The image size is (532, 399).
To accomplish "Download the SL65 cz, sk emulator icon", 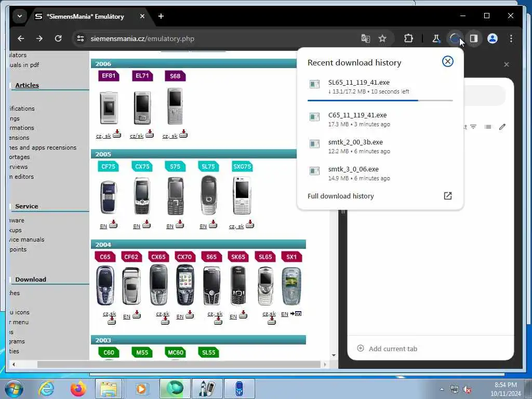I will 271,321.
